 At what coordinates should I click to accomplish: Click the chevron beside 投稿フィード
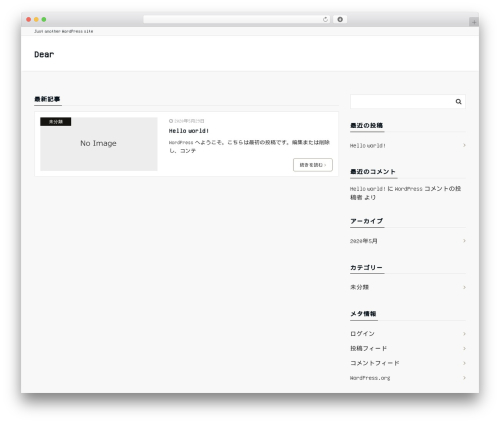click(464, 348)
